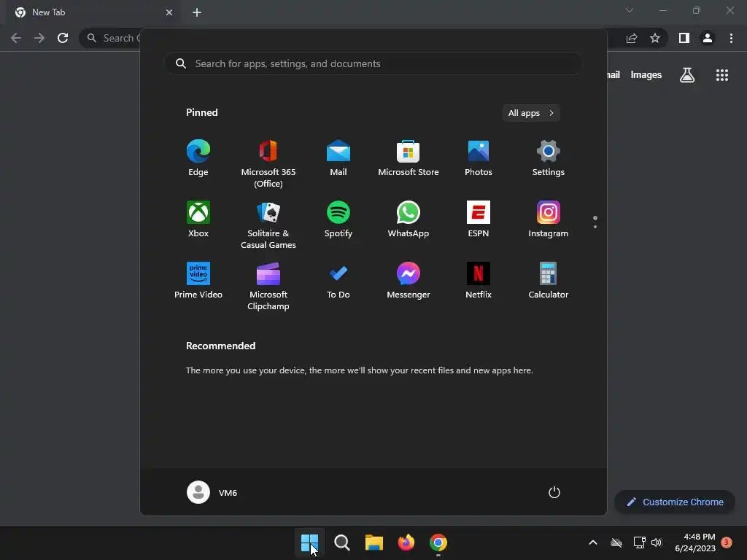
Task: Open taskbar Search
Action: 341,542
